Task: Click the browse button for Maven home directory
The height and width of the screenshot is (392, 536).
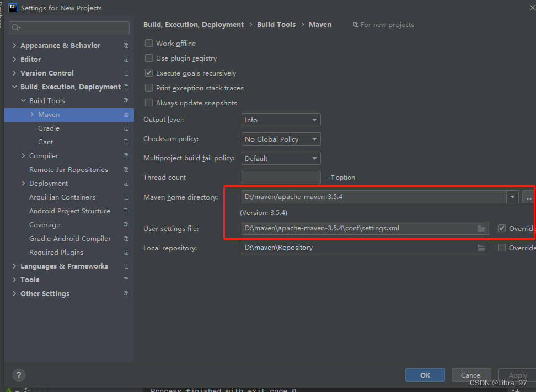Action: [x=529, y=197]
